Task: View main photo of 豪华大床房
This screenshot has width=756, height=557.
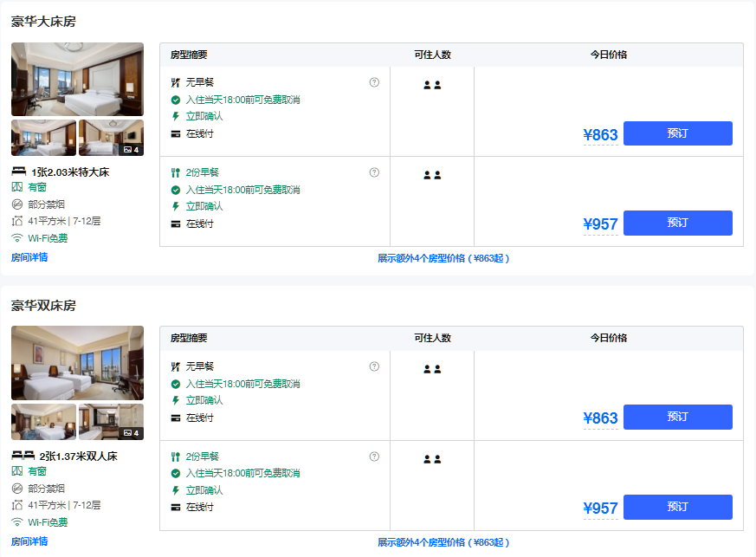Action: pos(77,79)
